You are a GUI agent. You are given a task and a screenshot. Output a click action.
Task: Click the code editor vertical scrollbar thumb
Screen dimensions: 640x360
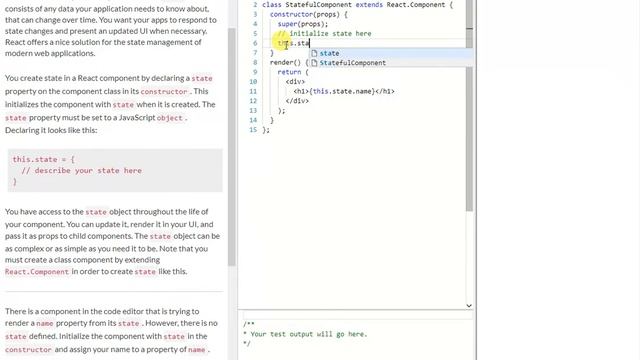[469, 105]
